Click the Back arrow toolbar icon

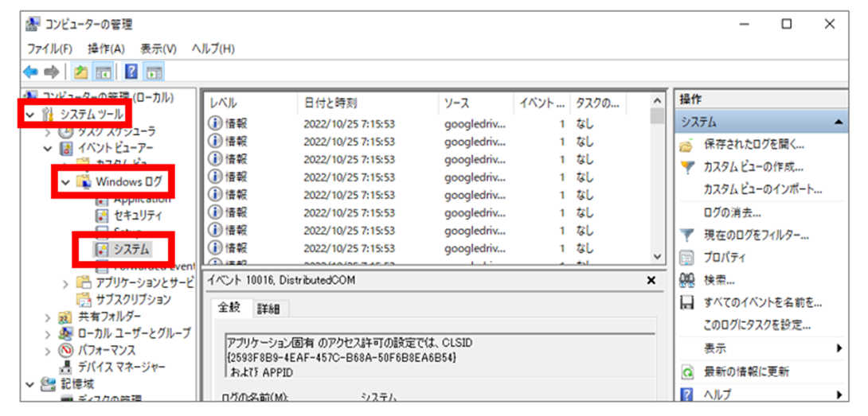pos(31,72)
